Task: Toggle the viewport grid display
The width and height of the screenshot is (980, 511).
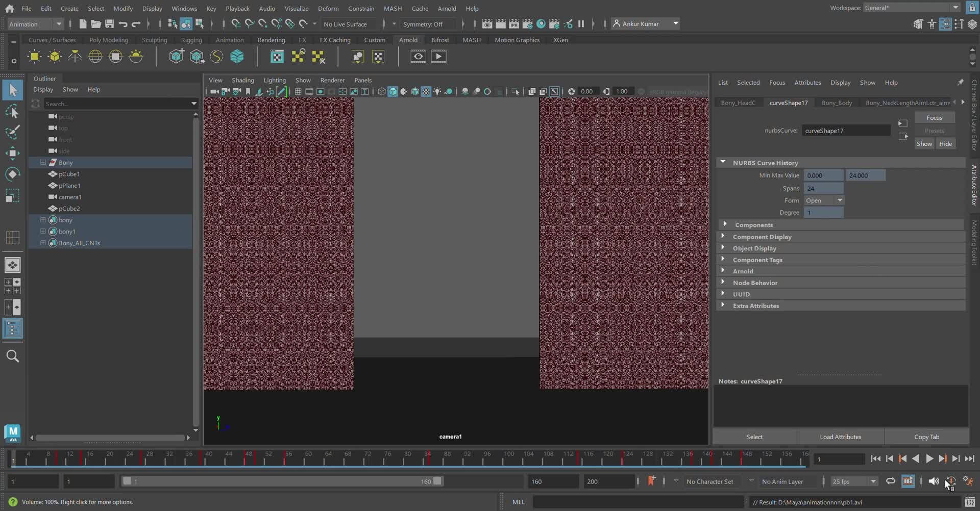Action: pos(298,92)
